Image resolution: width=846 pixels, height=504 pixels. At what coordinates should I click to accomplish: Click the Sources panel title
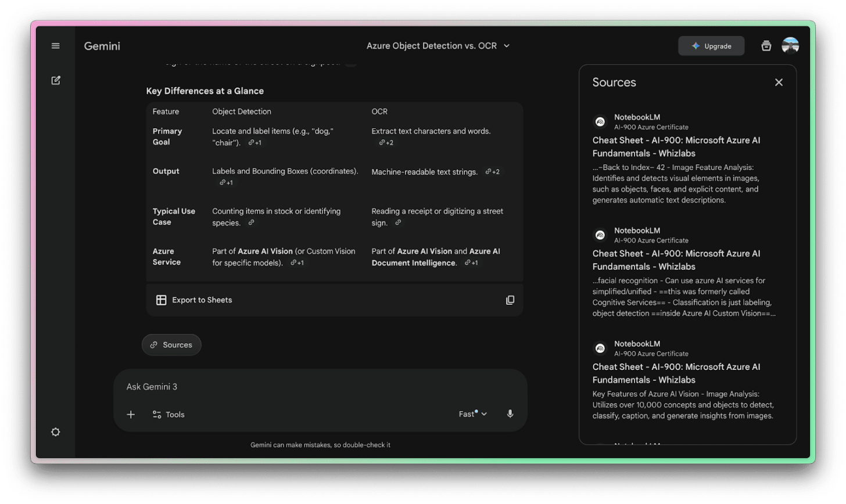pos(614,82)
